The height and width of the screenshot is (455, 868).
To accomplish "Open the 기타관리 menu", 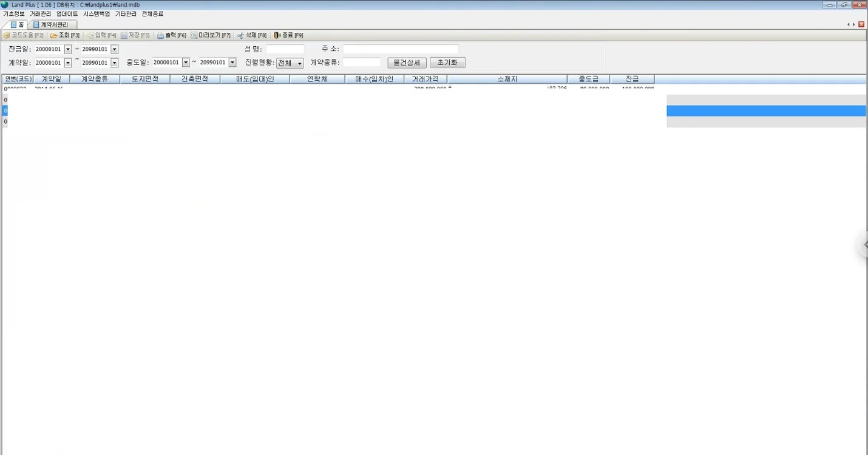I will (126, 13).
